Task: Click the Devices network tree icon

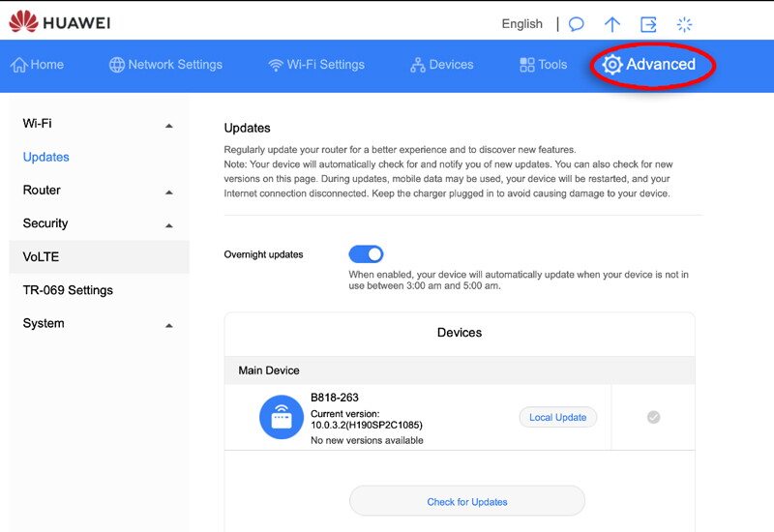Action: [418, 65]
